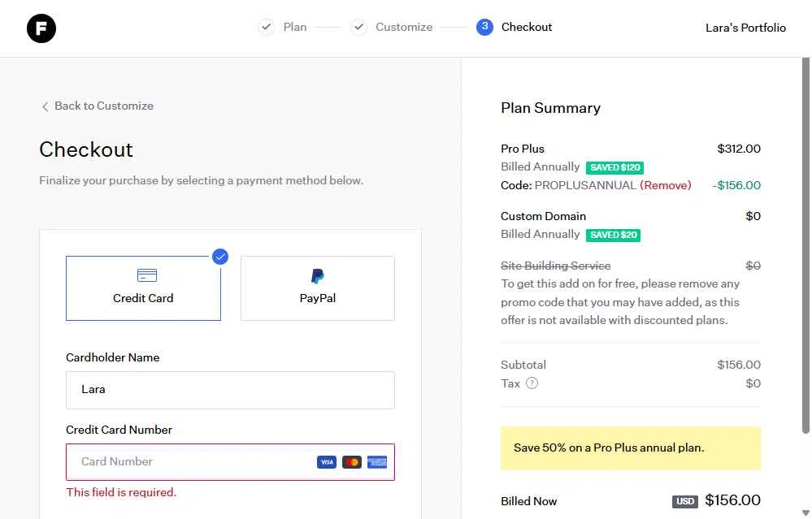The height and width of the screenshot is (519, 812).
Task: Click the SAVED $20 badge
Action: tap(613, 235)
